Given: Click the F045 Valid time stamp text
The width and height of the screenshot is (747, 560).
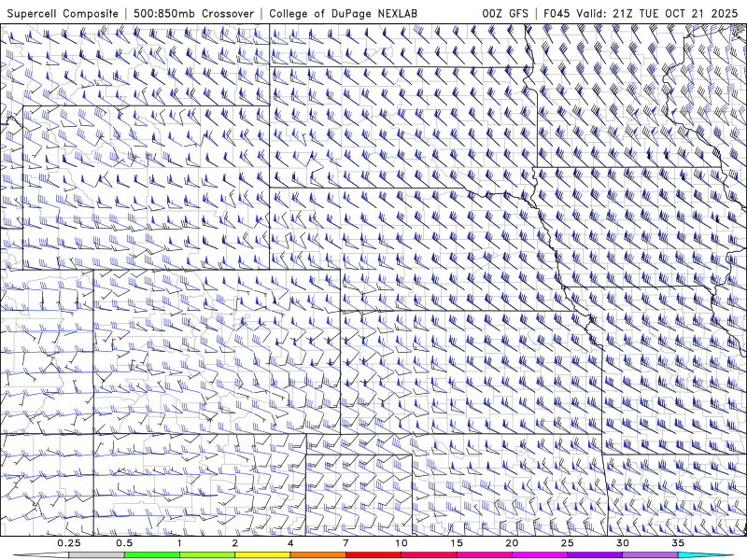Looking at the screenshot, I should click(641, 13).
